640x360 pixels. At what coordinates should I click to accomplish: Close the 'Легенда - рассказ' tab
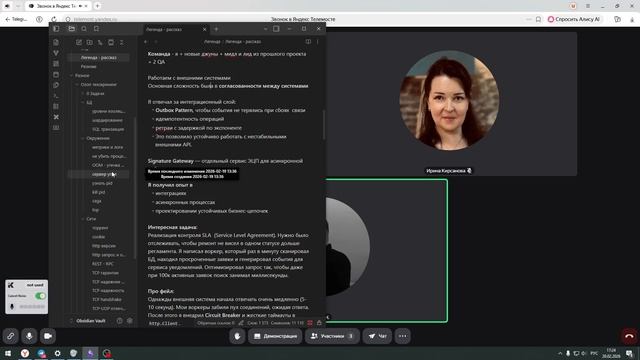pos(204,29)
